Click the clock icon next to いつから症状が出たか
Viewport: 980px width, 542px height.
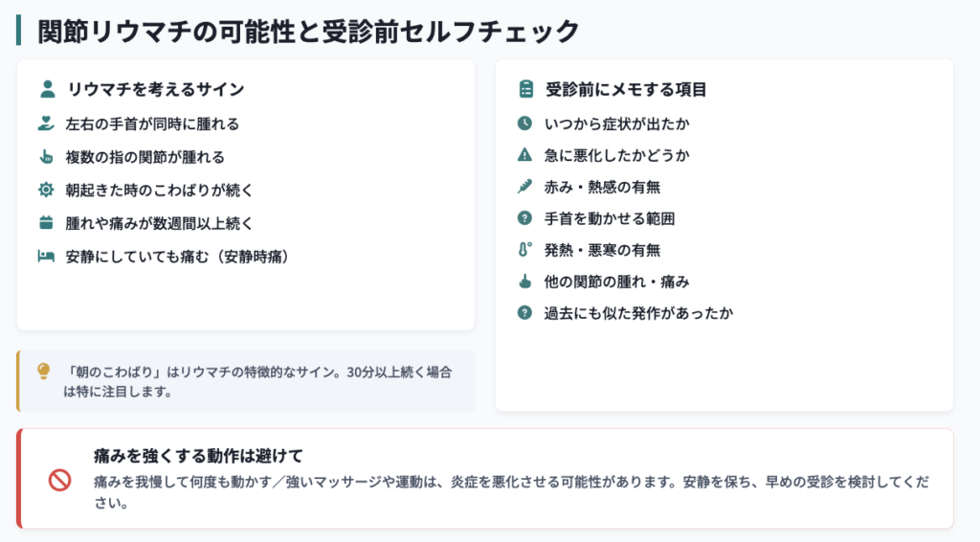pos(525,124)
